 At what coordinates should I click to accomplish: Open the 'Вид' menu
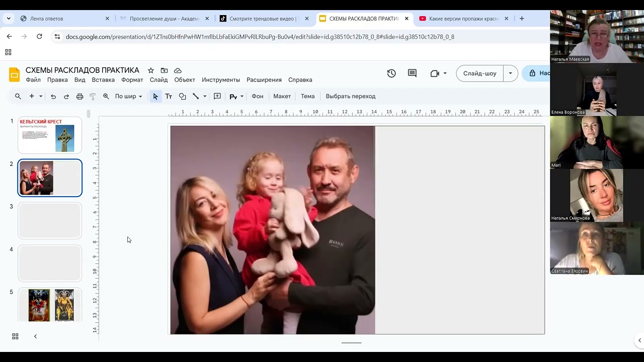tap(80, 80)
